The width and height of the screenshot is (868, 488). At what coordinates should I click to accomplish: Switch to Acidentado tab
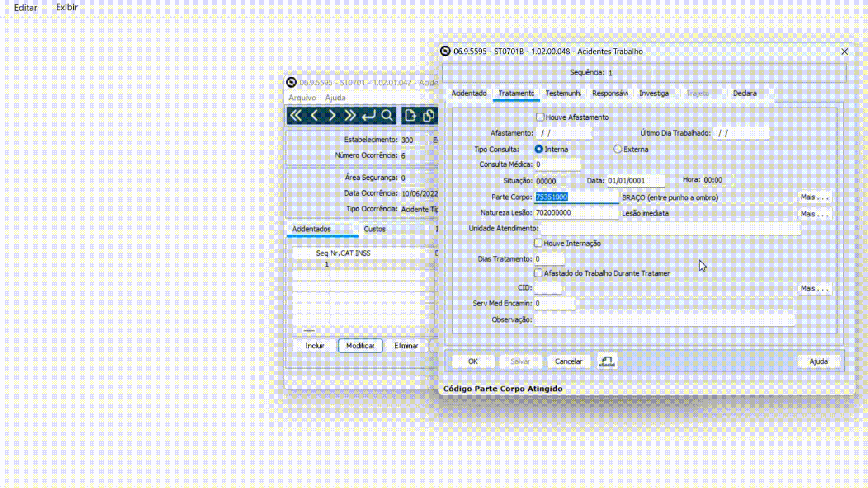click(x=469, y=93)
